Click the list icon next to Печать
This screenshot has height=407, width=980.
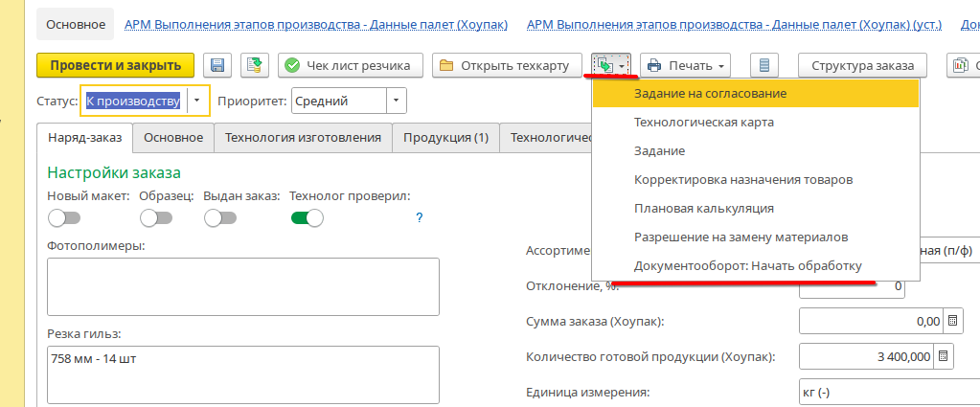click(763, 65)
